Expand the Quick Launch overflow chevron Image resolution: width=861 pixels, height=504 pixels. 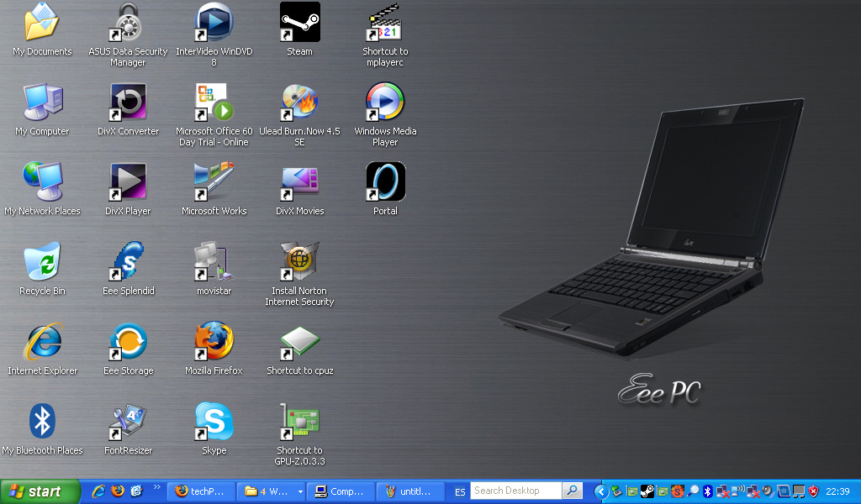point(156,487)
